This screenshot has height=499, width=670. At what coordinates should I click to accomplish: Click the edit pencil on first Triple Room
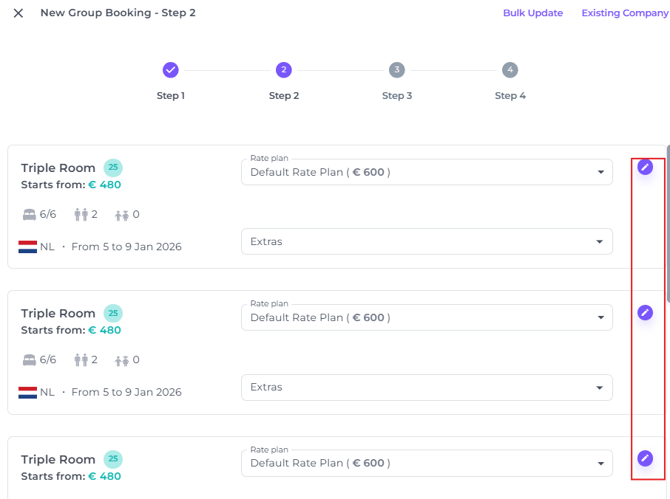645,167
